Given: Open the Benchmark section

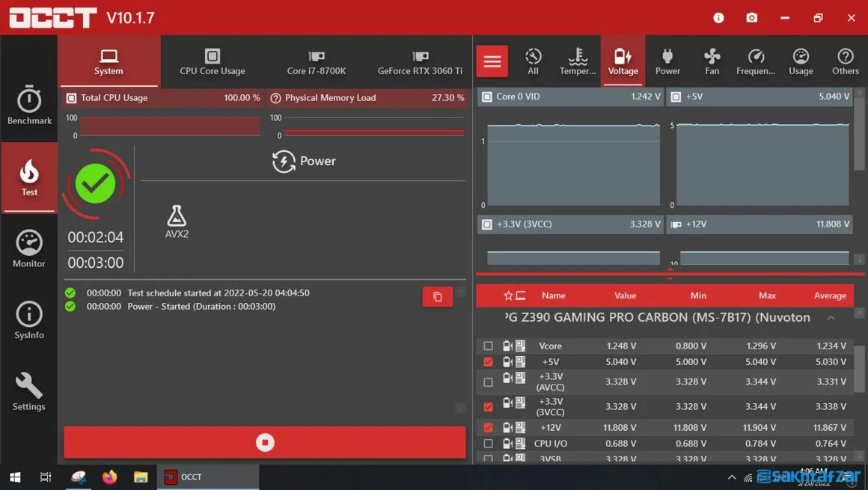Looking at the screenshot, I should click(28, 105).
